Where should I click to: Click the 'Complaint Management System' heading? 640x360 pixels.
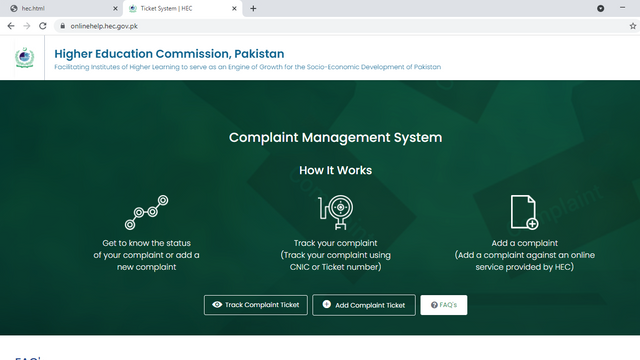click(x=336, y=138)
